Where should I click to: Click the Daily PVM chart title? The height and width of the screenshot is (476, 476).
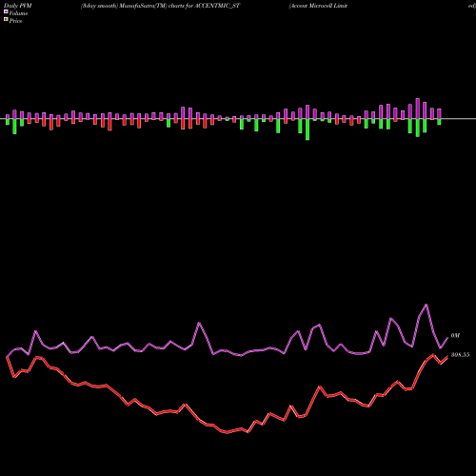pos(18,6)
